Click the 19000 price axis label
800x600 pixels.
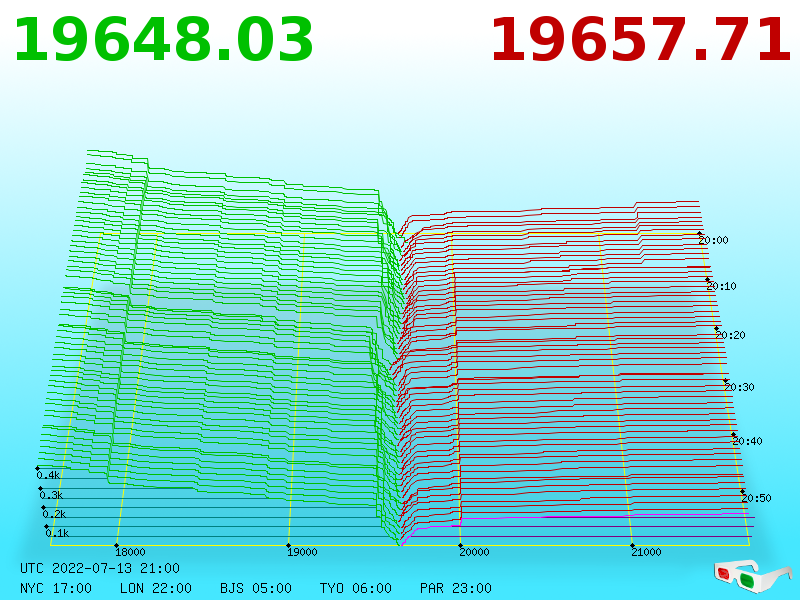[x=302, y=552]
